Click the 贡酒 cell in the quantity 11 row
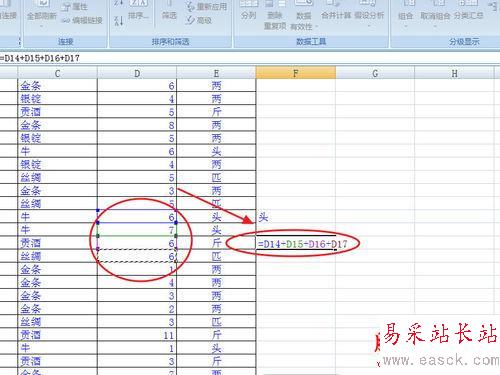The width and height of the screenshot is (500, 375). pyautogui.click(x=57, y=335)
